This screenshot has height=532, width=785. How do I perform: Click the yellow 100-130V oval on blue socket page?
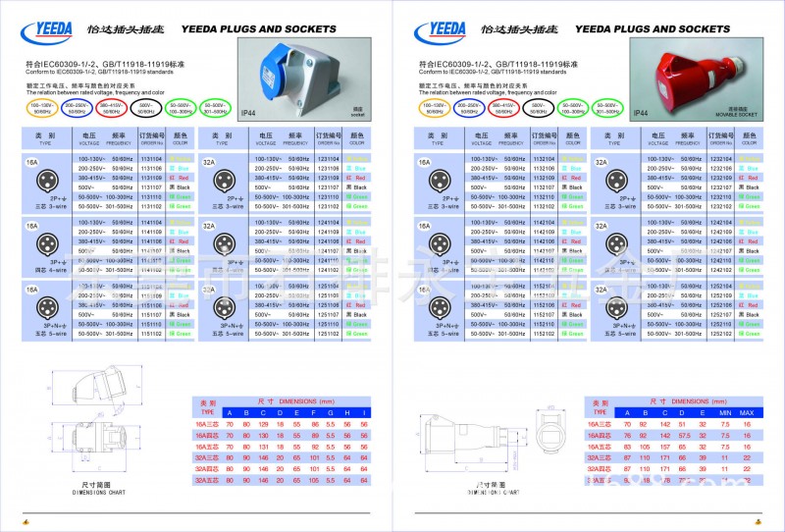pyautogui.click(x=42, y=108)
